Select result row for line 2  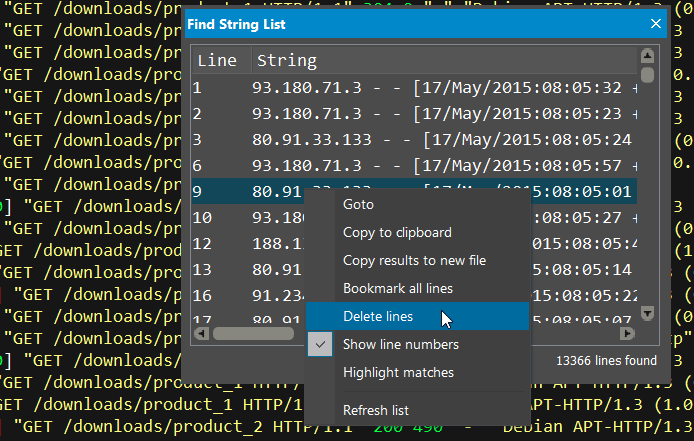point(414,114)
